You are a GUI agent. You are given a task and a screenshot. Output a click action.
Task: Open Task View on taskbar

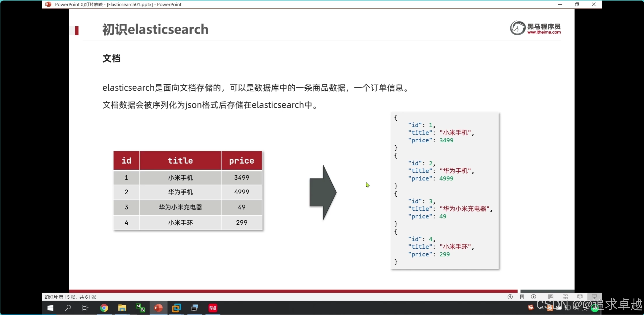pyautogui.click(x=85, y=308)
